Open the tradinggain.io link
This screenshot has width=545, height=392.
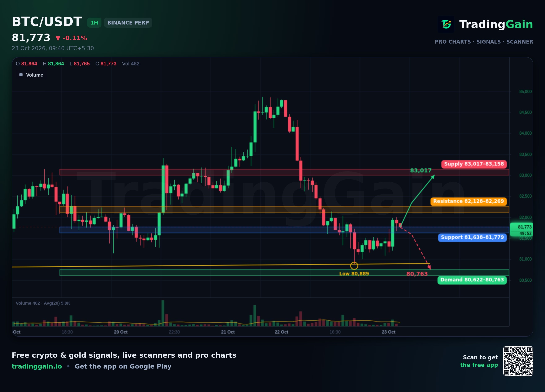click(x=37, y=366)
